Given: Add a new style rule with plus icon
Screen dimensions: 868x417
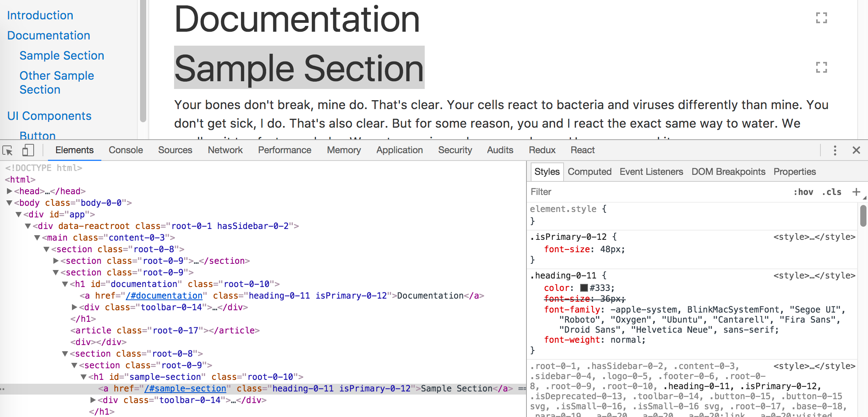Looking at the screenshot, I should [x=856, y=192].
